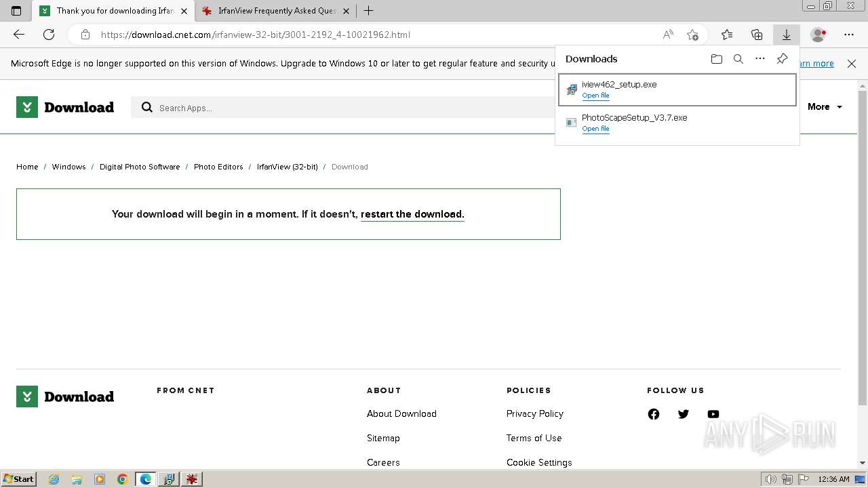Open Sitemap footer link
The image size is (868, 488).
pos(383,438)
